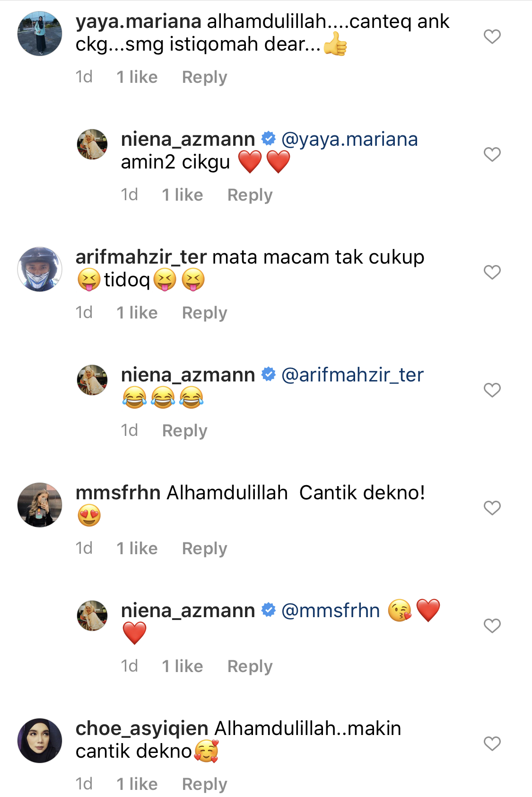Reply to niena_azmann's laughing emoji comment

185,431
